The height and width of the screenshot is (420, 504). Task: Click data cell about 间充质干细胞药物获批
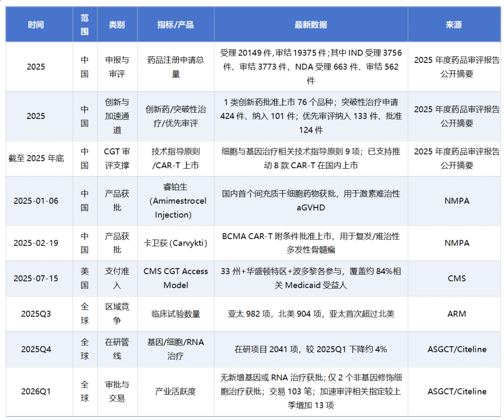(311, 201)
